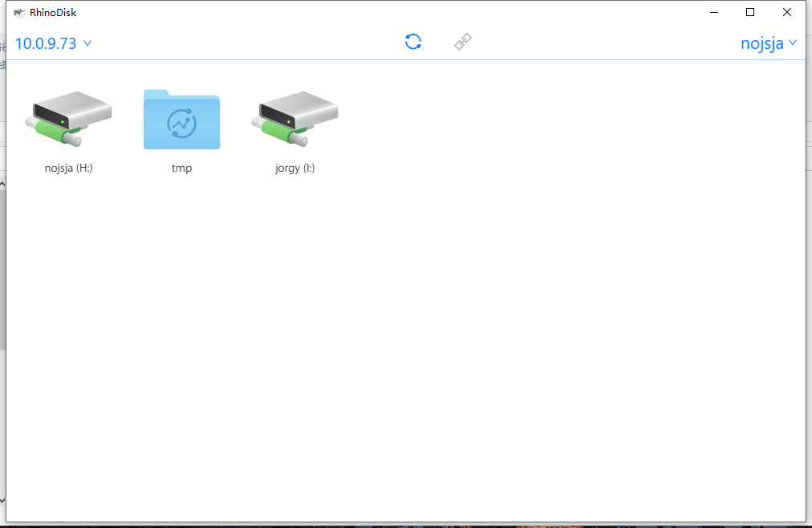Click the RhinoDisk window title text
This screenshot has width=812, height=528.
point(53,12)
